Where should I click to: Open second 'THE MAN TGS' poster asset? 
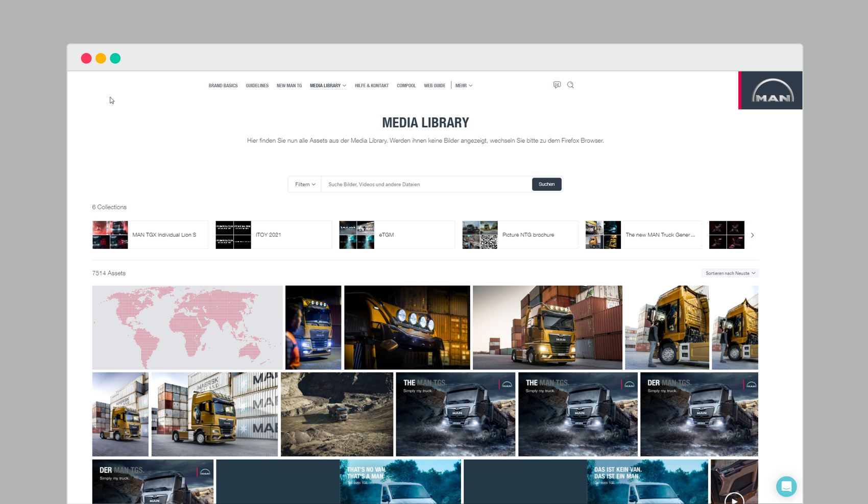[578, 414]
